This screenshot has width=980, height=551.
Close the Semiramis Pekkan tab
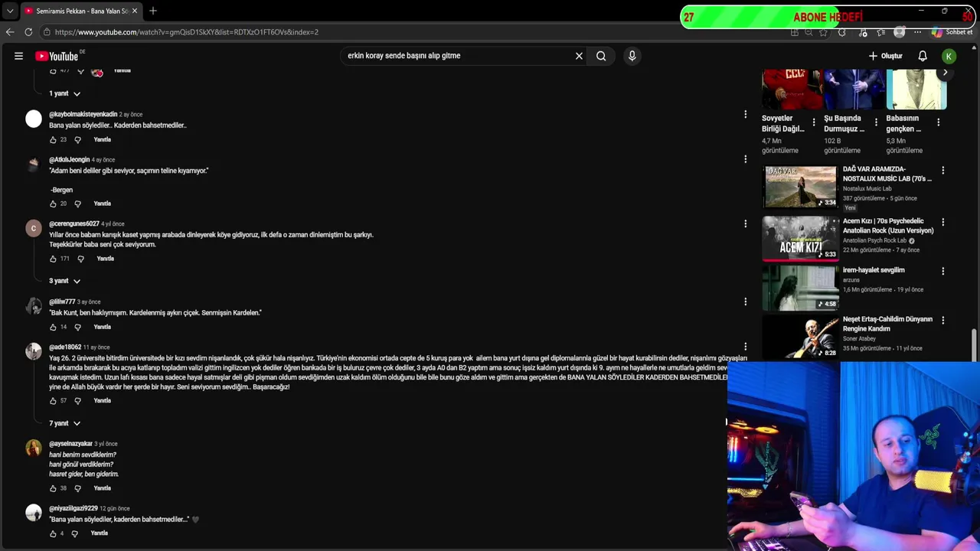coord(135,11)
